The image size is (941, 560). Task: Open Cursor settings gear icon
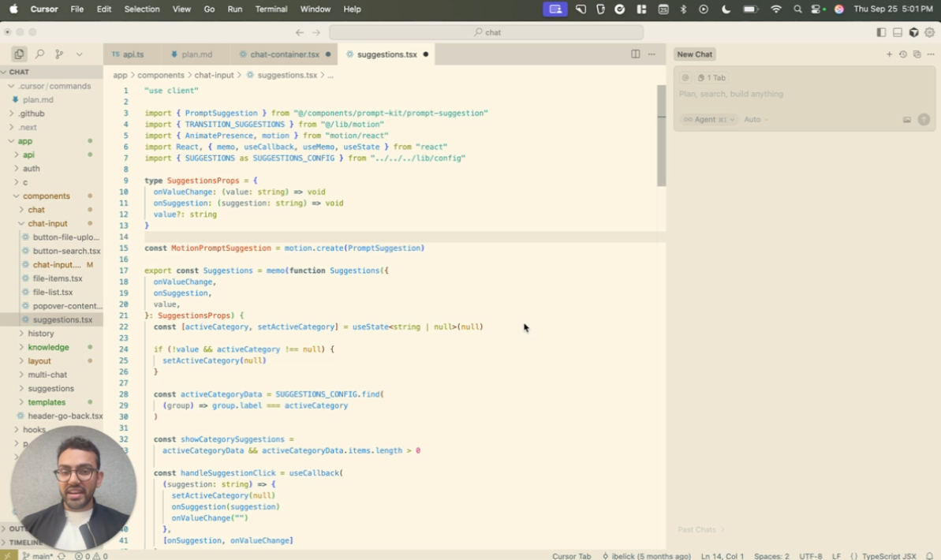coord(930,32)
